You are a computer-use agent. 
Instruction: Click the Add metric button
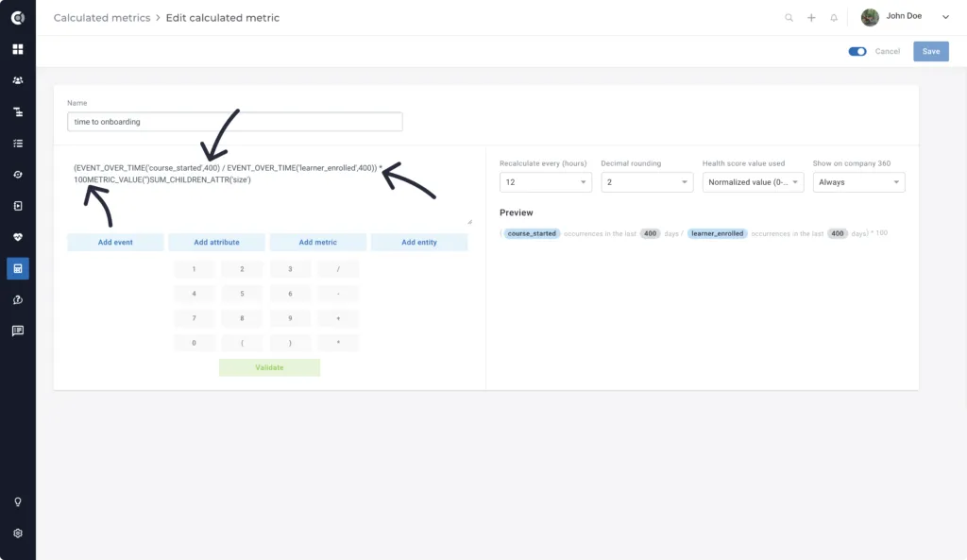click(x=317, y=243)
